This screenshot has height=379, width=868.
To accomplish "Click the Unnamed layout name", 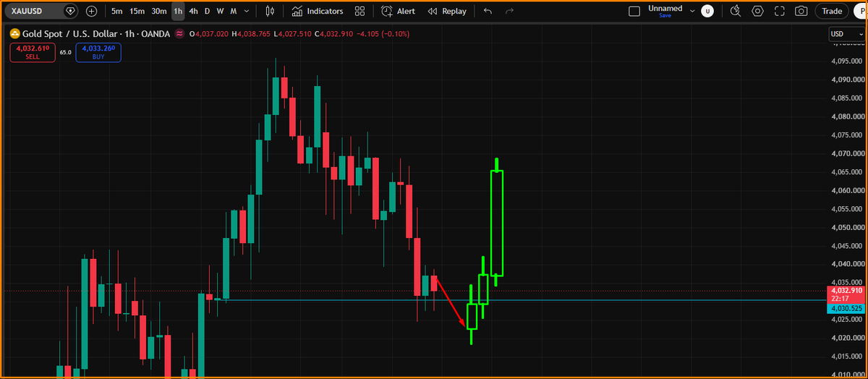I will (x=665, y=8).
